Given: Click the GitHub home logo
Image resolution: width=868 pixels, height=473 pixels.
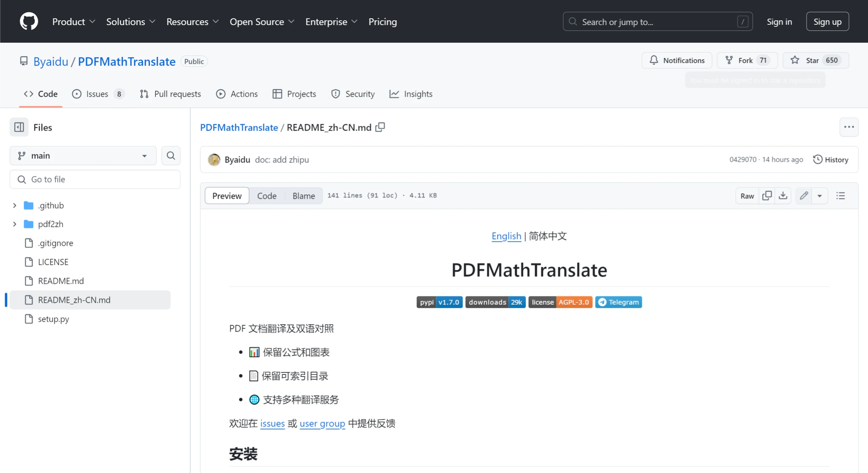Looking at the screenshot, I should 29,21.
